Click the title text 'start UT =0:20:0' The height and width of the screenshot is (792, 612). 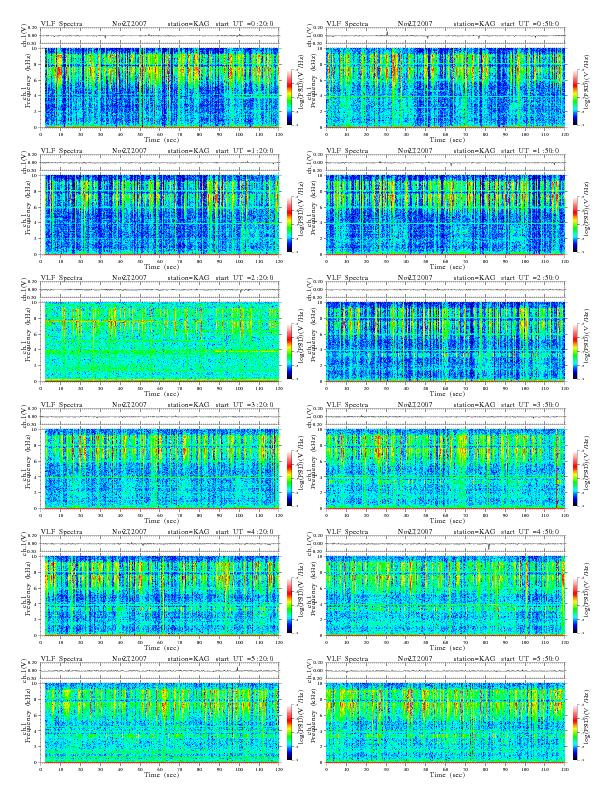click(244, 24)
